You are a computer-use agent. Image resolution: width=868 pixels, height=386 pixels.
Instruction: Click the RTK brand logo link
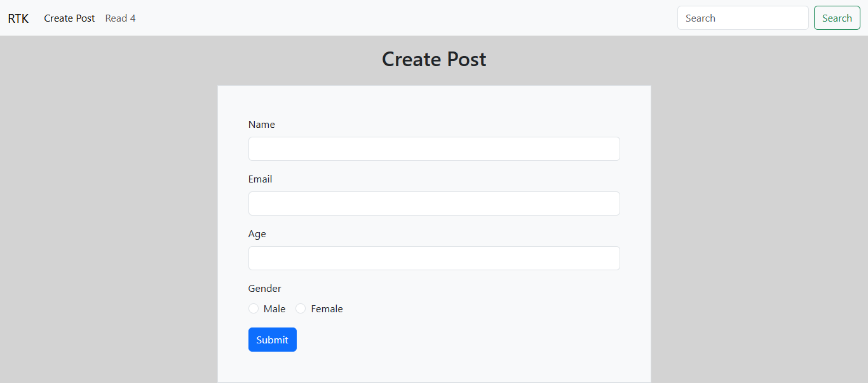[x=18, y=18]
